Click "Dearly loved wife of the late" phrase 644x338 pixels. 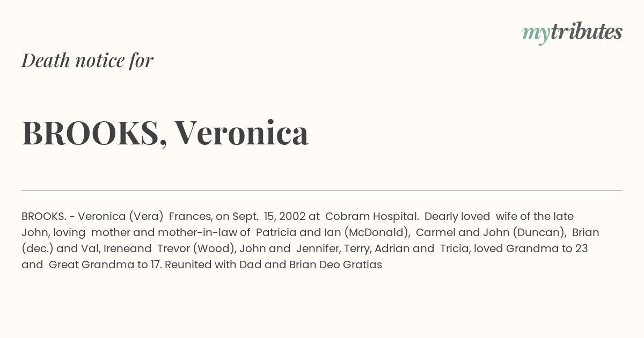click(499, 216)
